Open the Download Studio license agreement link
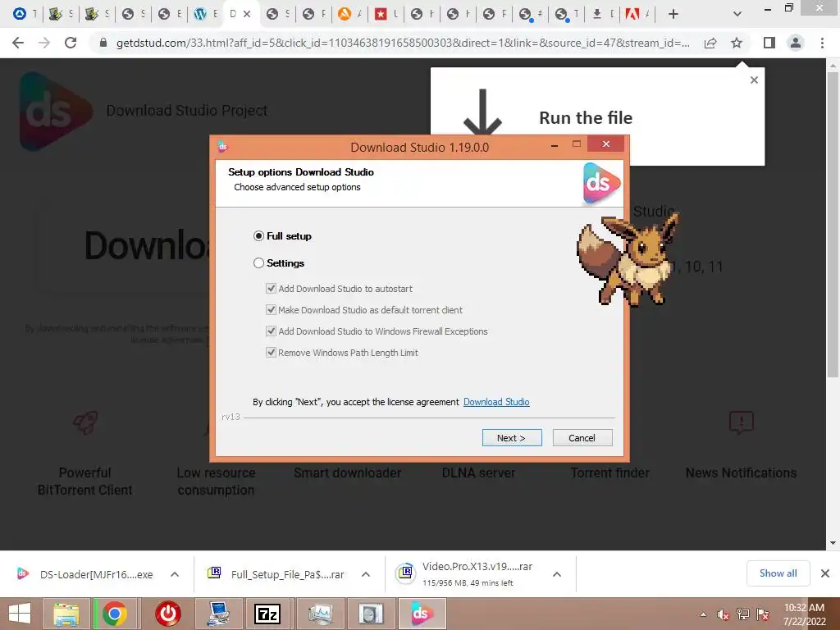The height and width of the screenshot is (630, 840). coord(496,402)
